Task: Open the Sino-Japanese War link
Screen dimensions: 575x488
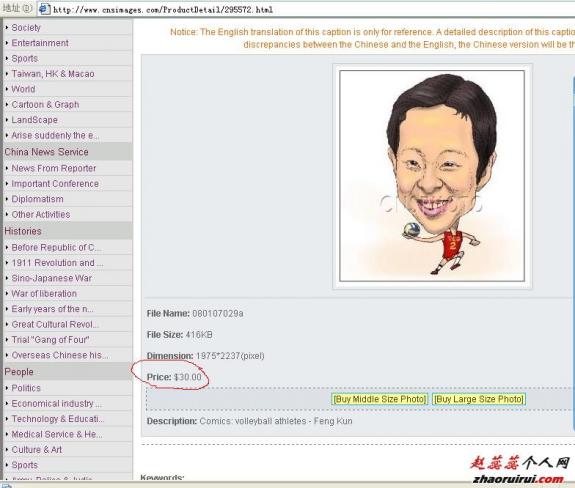Action: [x=52, y=278]
